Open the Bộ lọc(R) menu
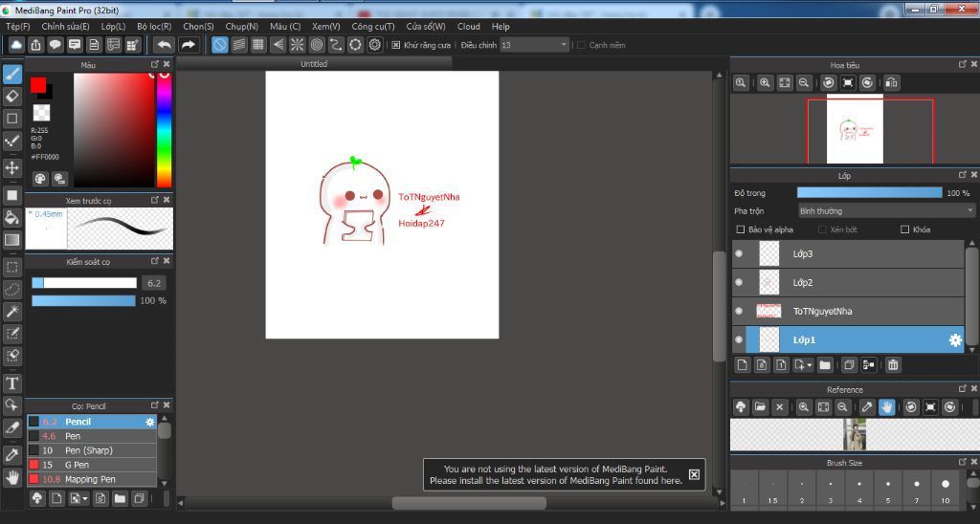Viewport: 980px width, 524px height. (154, 26)
